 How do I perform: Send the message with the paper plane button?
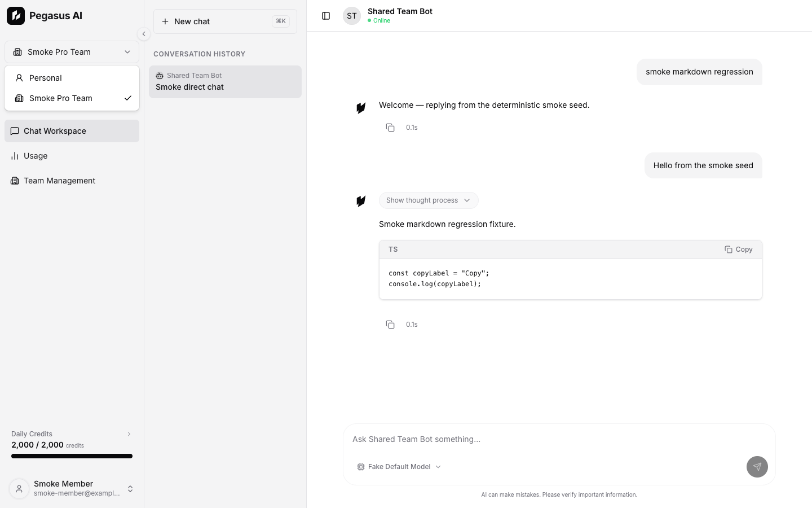(x=757, y=467)
